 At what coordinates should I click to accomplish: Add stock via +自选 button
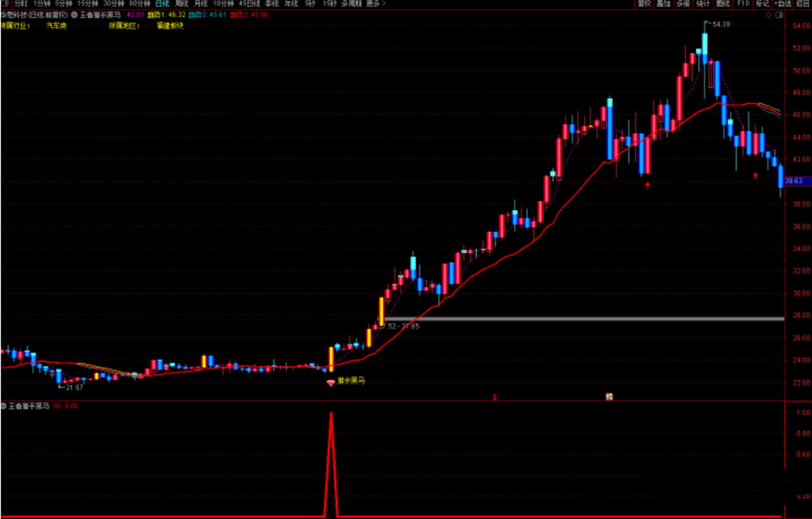click(783, 4)
